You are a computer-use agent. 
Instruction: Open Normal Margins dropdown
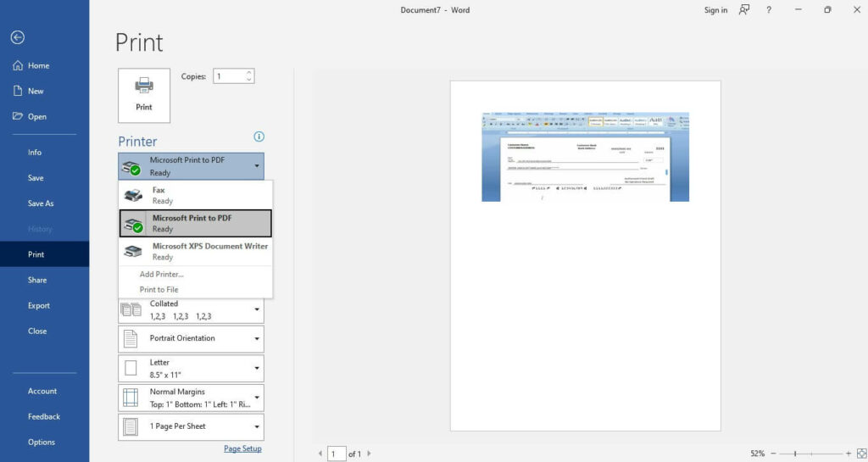click(x=191, y=398)
